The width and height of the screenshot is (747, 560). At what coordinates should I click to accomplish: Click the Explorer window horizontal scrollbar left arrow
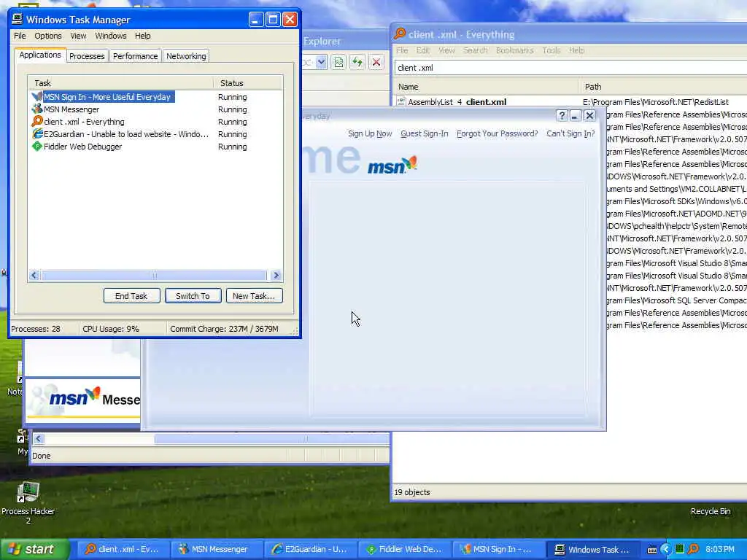(39, 438)
